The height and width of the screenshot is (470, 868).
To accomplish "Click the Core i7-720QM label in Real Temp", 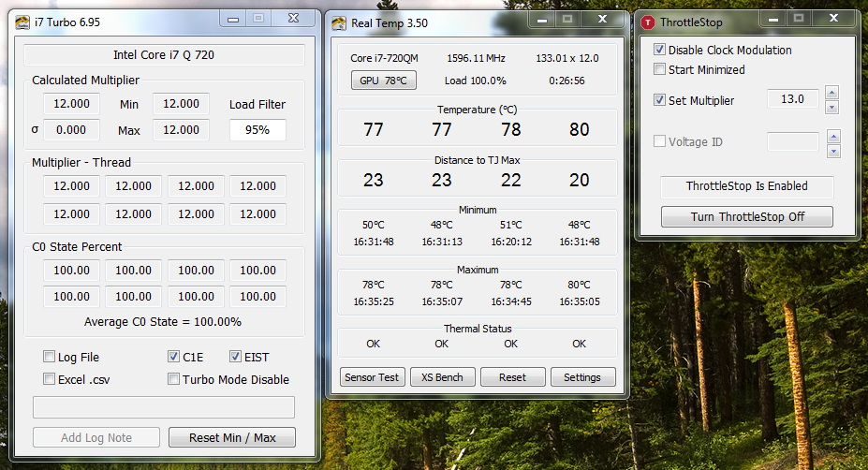I will click(384, 58).
